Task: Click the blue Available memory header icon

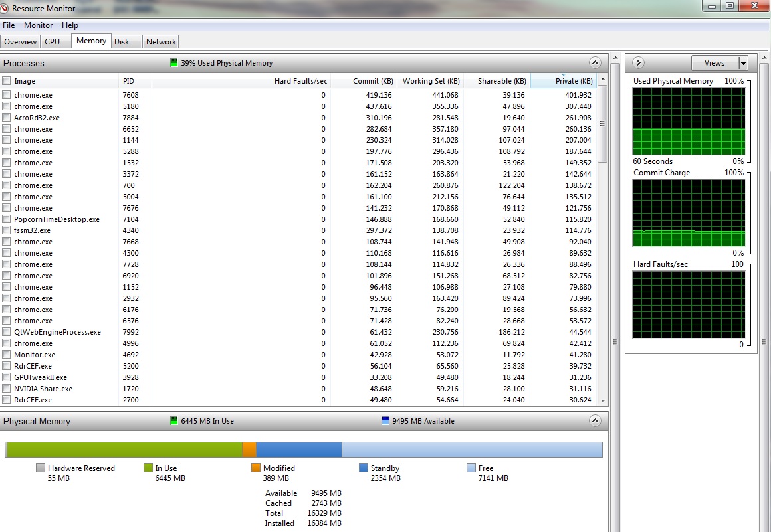Action: [x=385, y=421]
